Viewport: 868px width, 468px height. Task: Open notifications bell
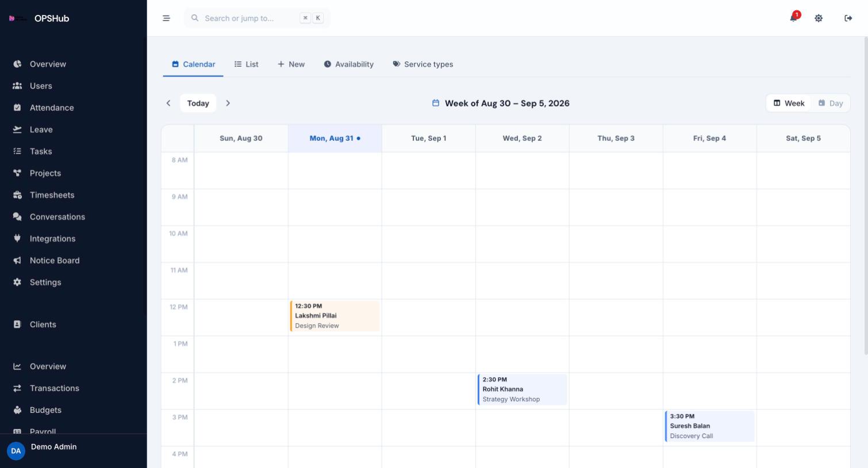[794, 18]
